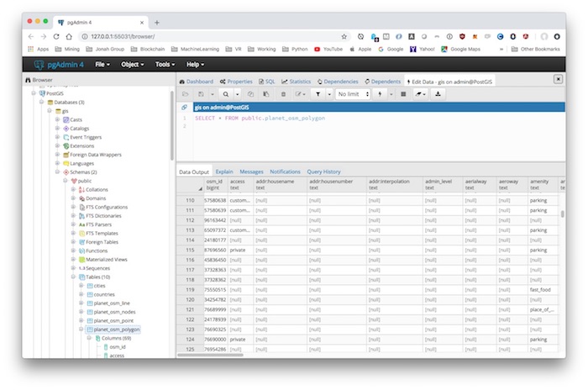Click the Filter funnel icon
This screenshot has height=390, width=588.
click(318, 94)
